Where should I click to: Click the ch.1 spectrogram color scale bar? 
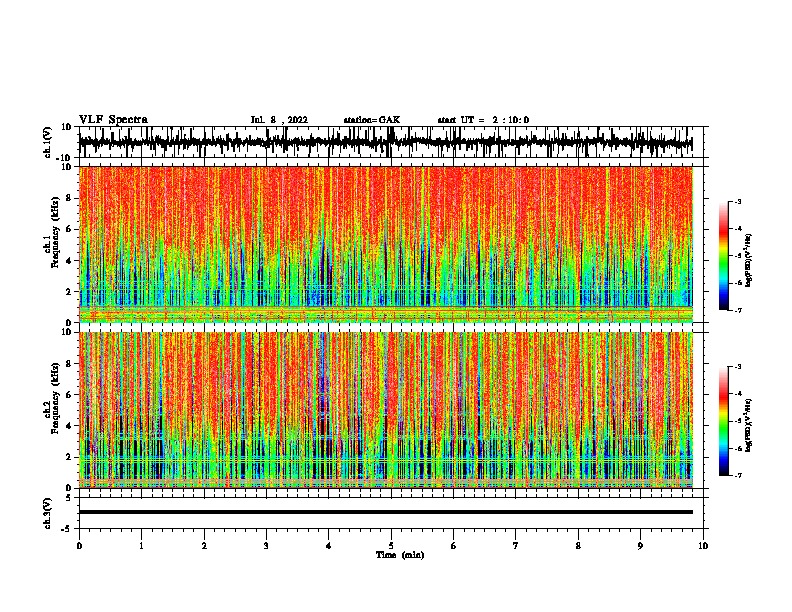coord(724,256)
